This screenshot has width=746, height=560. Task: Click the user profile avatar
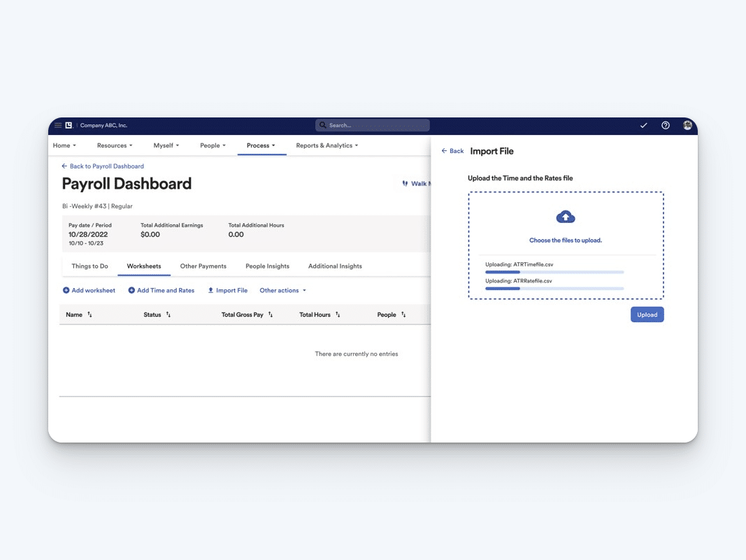click(687, 125)
